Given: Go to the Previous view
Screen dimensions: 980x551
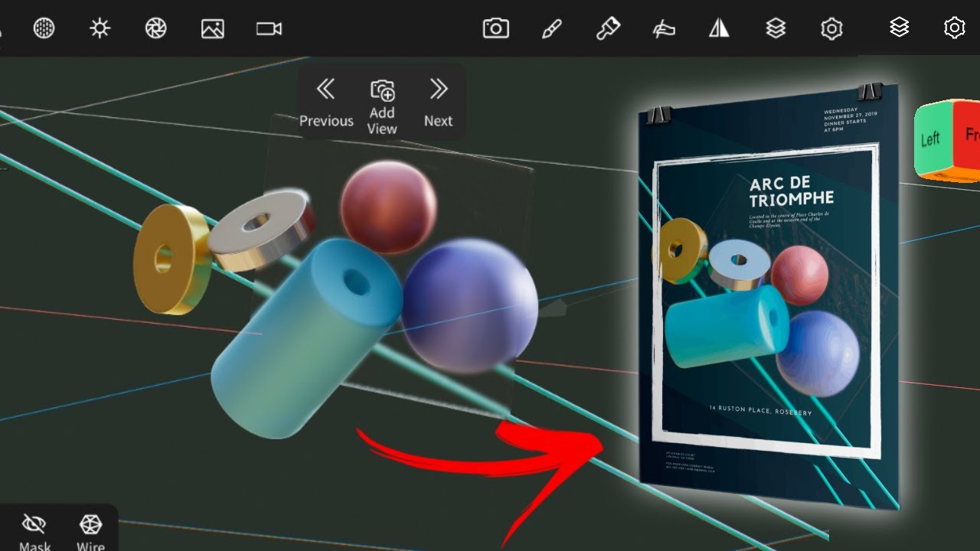Looking at the screenshot, I should pos(326,102).
